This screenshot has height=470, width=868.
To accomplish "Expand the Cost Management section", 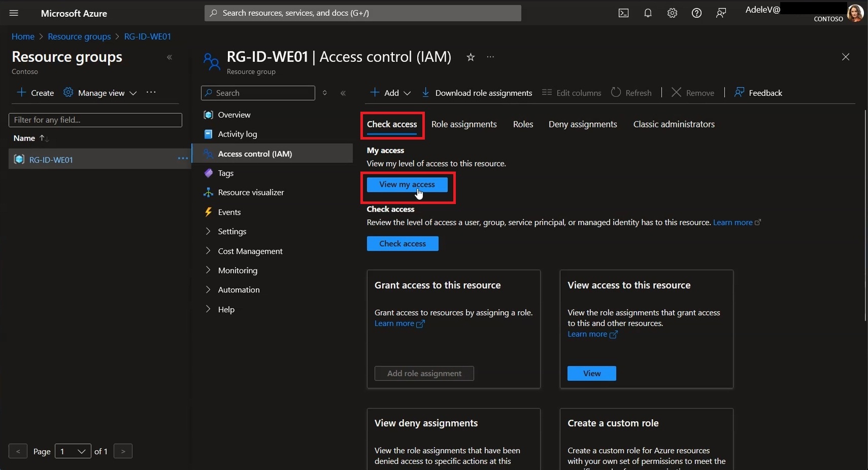I will (250, 251).
